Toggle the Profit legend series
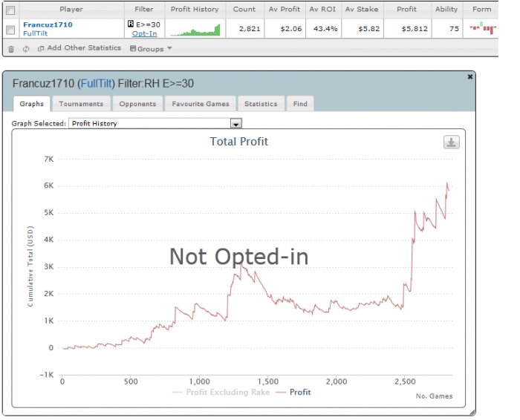Screen dimensions: 520x420 293,393
